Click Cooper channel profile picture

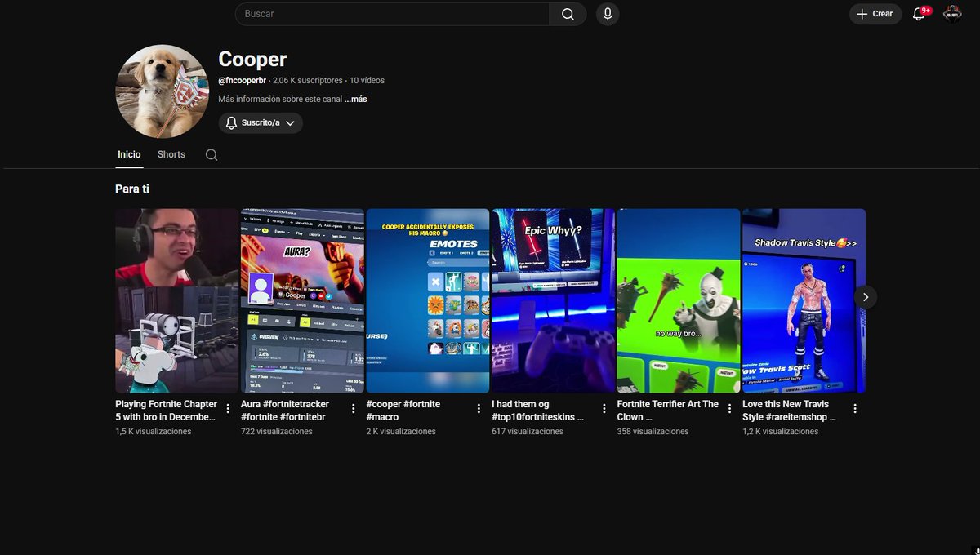(x=163, y=91)
